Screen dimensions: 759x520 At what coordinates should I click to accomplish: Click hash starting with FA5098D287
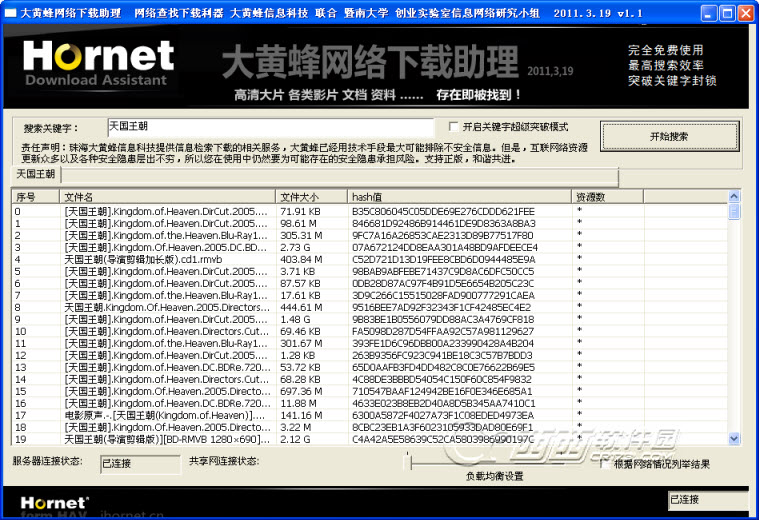(x=443, y=332)
